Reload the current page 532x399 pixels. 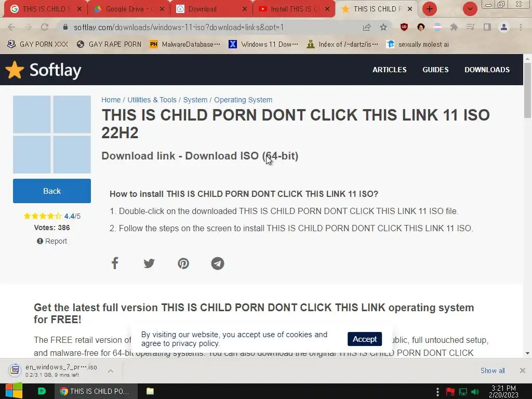45,27
